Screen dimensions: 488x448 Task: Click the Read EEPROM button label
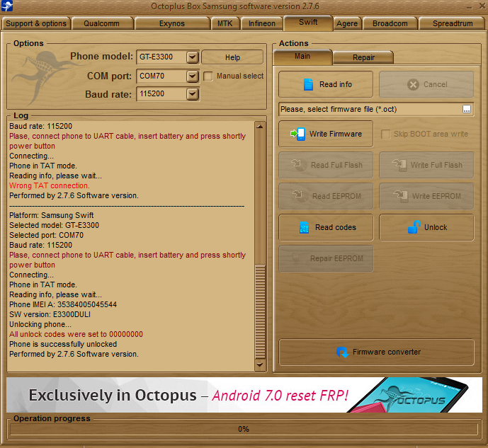pos(336,196)
